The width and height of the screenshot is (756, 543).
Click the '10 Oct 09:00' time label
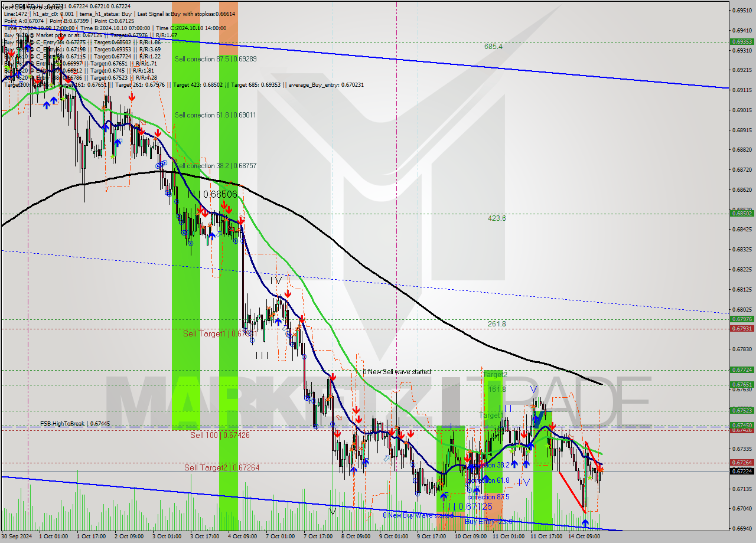pyautogui.click(x=471, y=537)
